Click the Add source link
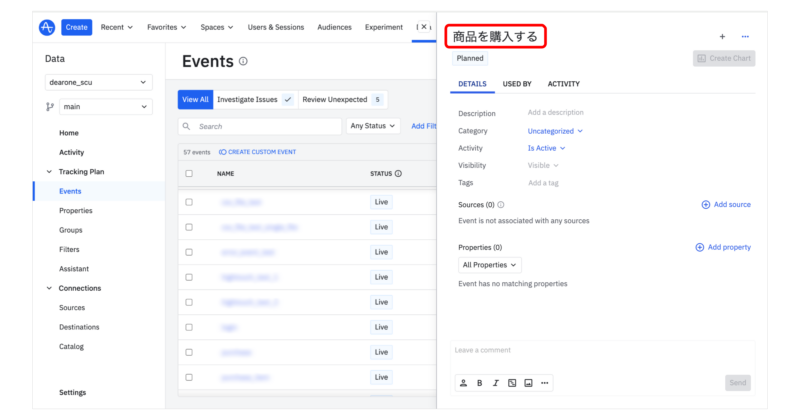800x420 pixels. 726,204
